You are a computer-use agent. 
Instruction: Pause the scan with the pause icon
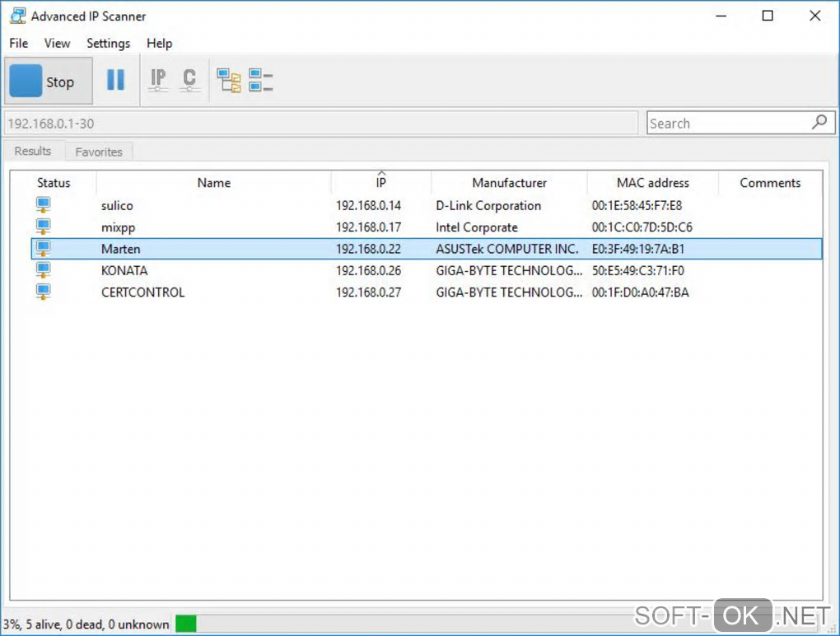(115, 80)
